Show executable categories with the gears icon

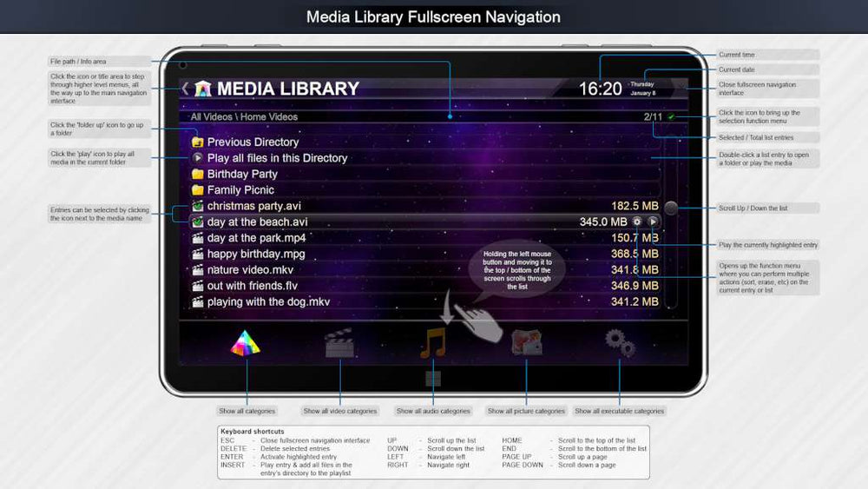click(620, 343)
